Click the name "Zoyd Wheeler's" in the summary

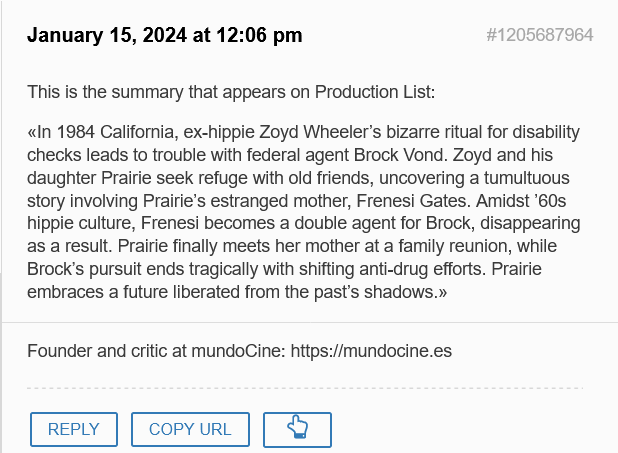320,132
